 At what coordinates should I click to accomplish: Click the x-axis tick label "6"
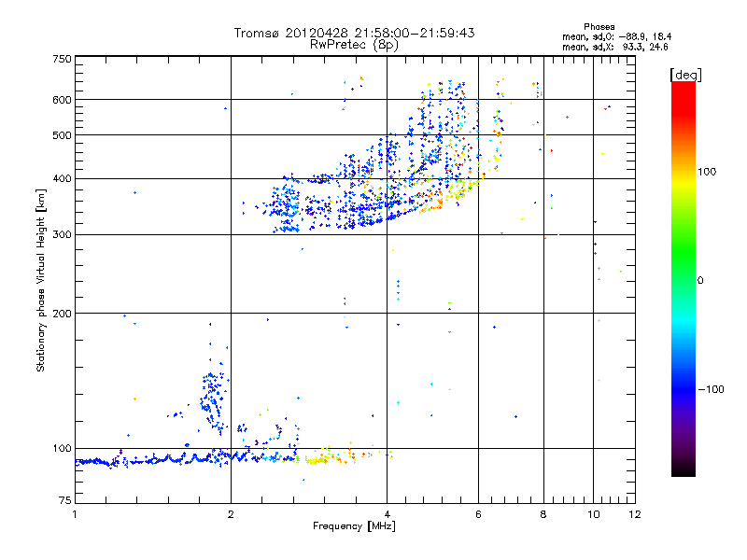478,514
